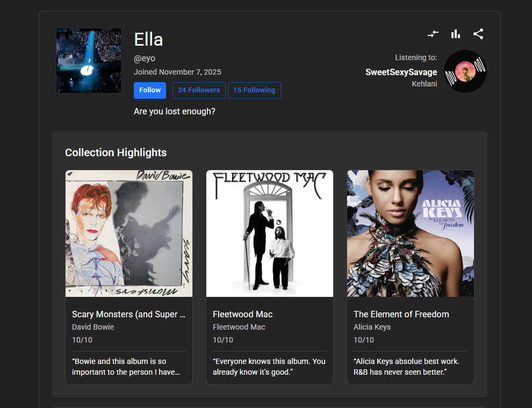Open the SweetSexySavage album link
The height and width of the screenshot is (408, 532).
(x=401, y=72)
